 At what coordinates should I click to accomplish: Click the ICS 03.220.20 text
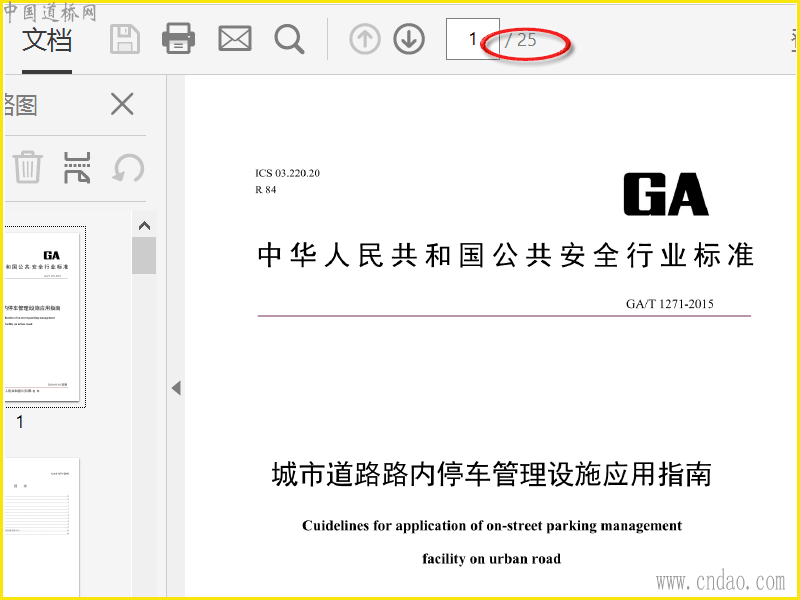tap(287, 173)
